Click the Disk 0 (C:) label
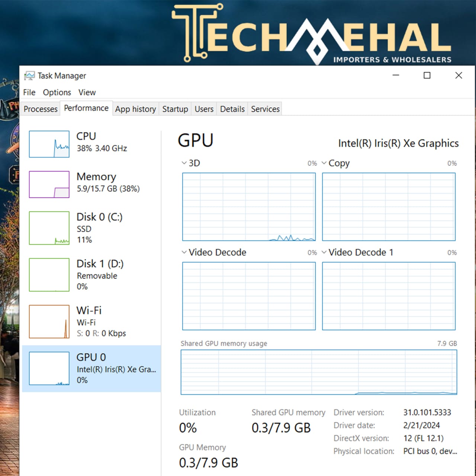Screen dimensions: 476x476 [99, 217]
